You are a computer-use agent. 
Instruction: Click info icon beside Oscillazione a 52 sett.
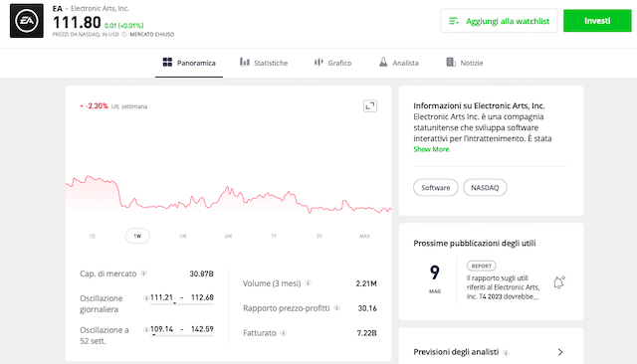tap(146, 329)
